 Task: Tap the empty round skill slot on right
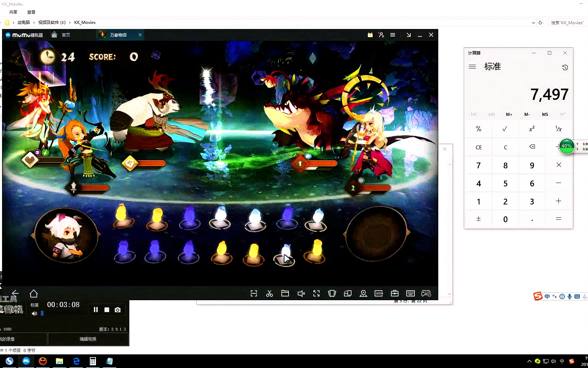click(377, 234)
